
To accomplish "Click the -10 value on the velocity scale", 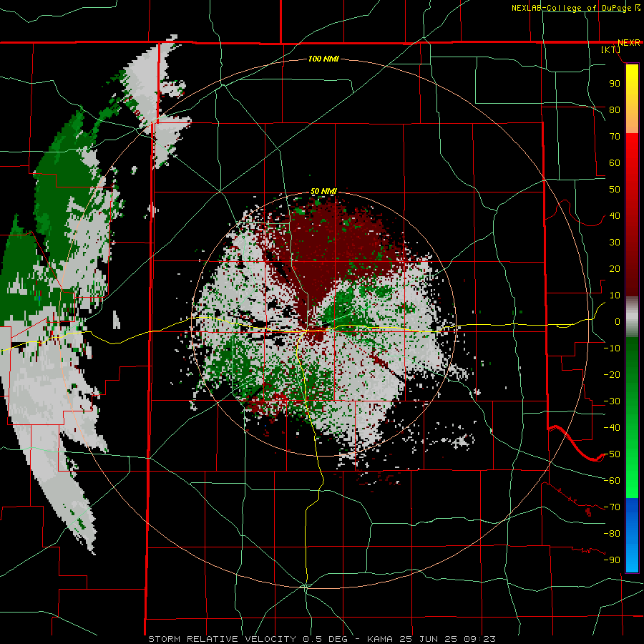I will (x=612, y=348).
